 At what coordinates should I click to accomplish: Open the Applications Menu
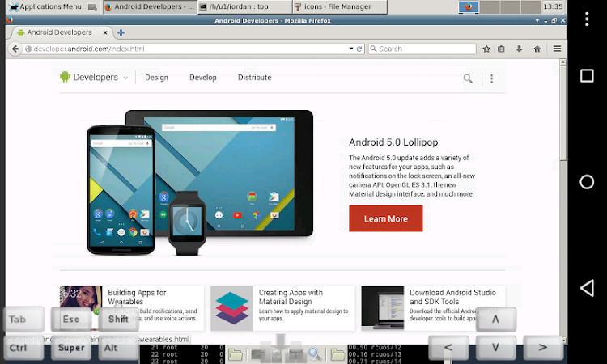45,6
